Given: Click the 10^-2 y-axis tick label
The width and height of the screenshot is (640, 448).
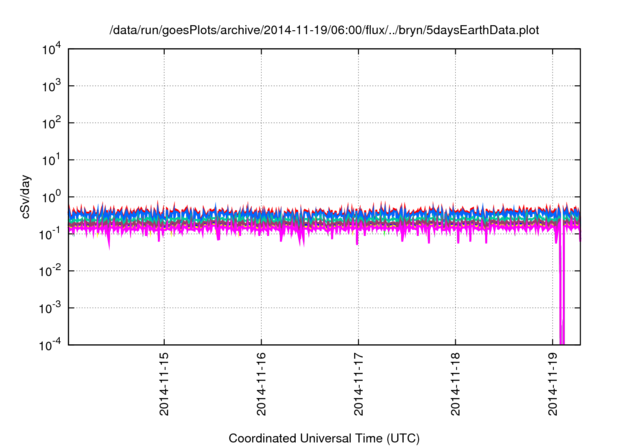Looking at the screenshot, I should pos(49,271).
